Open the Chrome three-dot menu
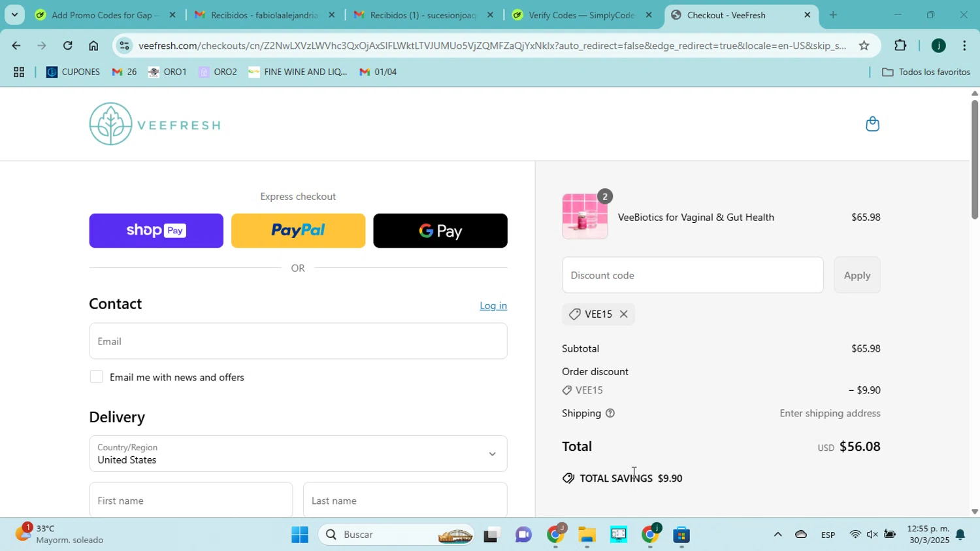This screenshot has width=980, height=551. (965, 46)
